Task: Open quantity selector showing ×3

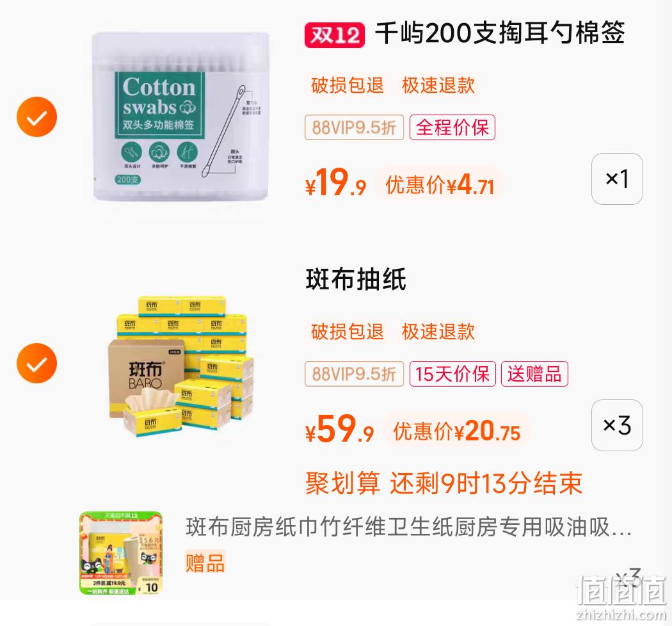Action: click(617, 426)
